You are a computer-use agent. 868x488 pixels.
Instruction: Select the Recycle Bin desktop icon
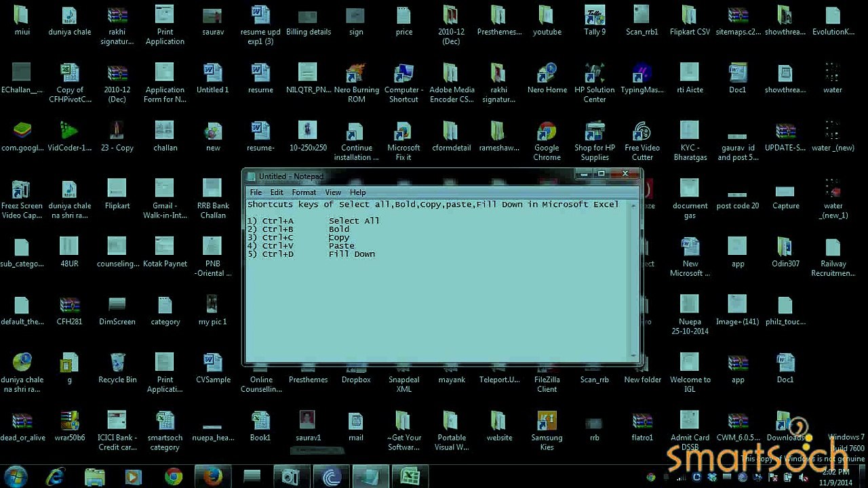point(117,368)
